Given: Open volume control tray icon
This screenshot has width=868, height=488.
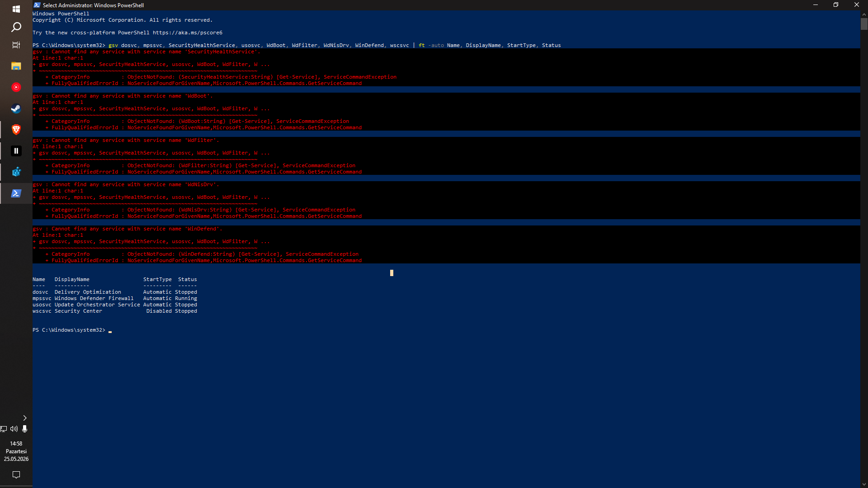Looking at the screenshot, I should click(x=14, y=429).
